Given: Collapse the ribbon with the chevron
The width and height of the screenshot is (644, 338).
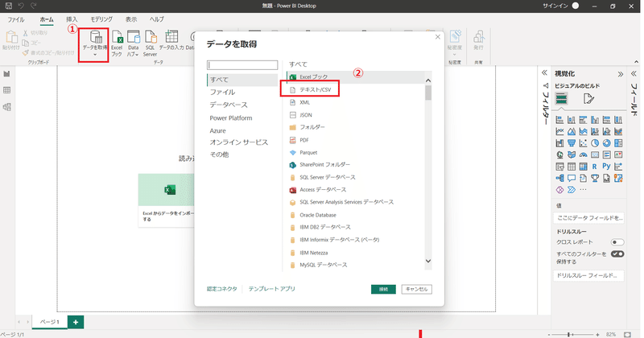Looking at the screenshot, I should [x=636, y=62].
